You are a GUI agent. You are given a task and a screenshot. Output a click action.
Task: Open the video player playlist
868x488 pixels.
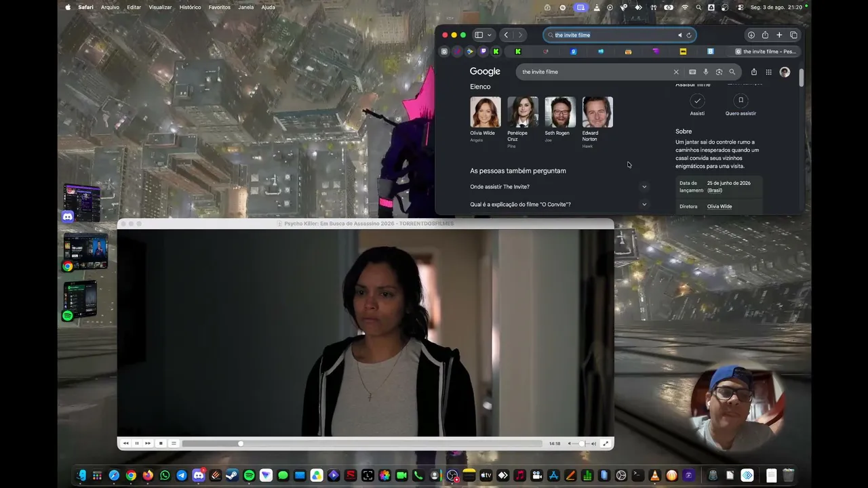tap(174, 443)
